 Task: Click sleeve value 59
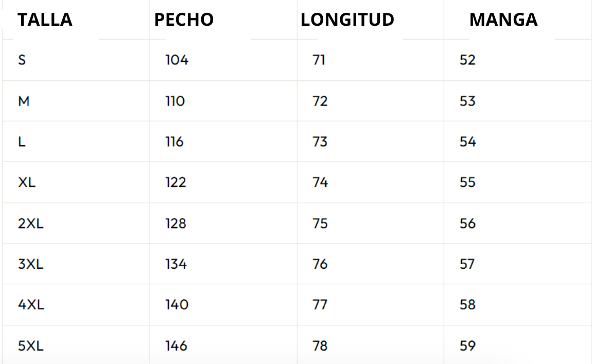pyautogui.click(x=467, y=345)
